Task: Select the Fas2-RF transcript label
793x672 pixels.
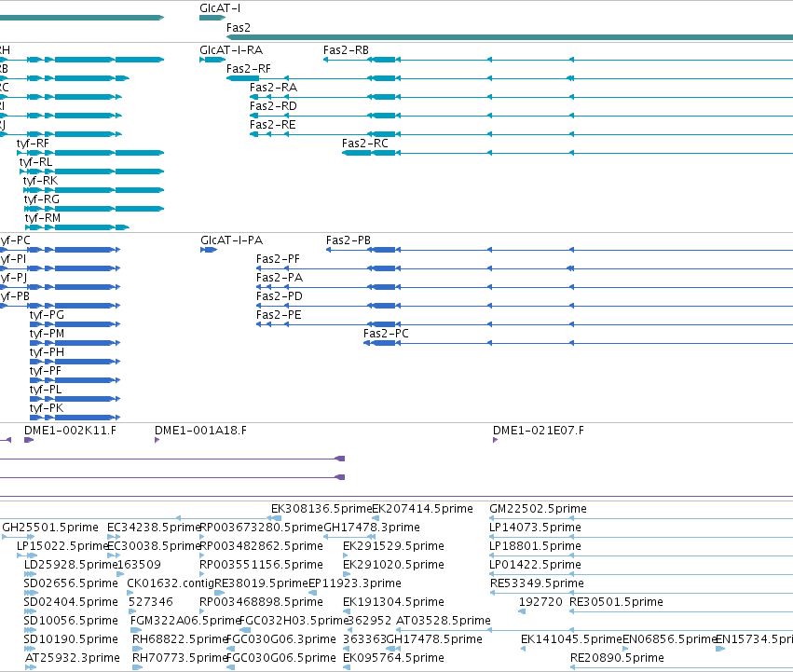Action: click(x=248, y=69)
